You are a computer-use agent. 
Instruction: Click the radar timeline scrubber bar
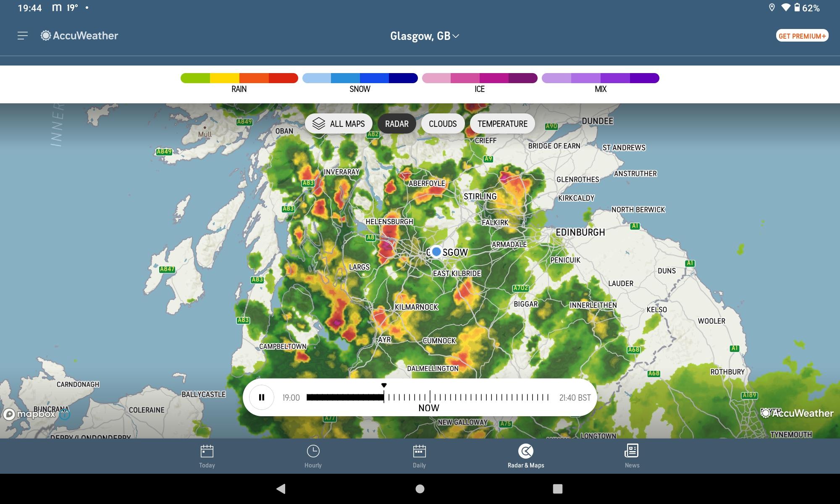(428, 397)
